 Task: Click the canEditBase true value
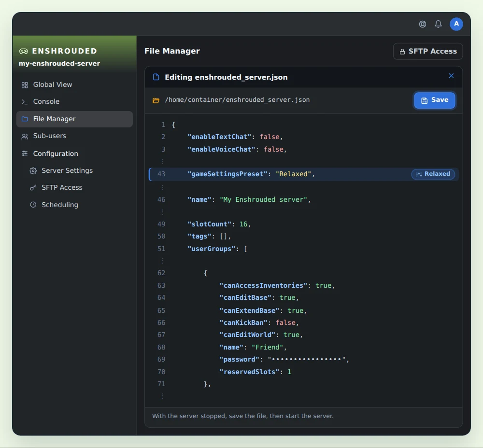coord(287,298)
